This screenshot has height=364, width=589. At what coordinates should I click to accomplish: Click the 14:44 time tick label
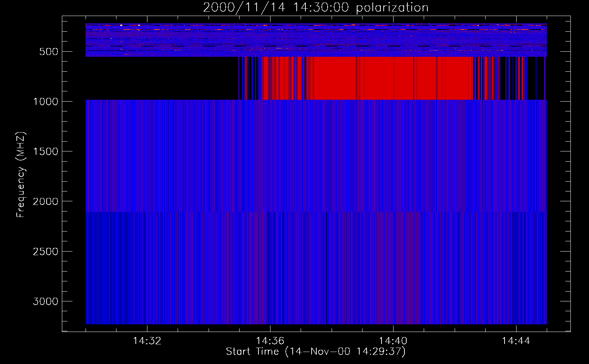pos(516,341)
